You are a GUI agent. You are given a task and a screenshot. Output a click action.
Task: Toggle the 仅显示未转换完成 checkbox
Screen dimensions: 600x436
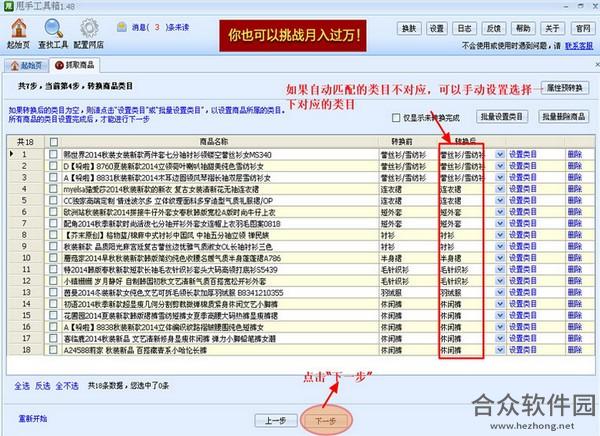click(x=396, y=118)
